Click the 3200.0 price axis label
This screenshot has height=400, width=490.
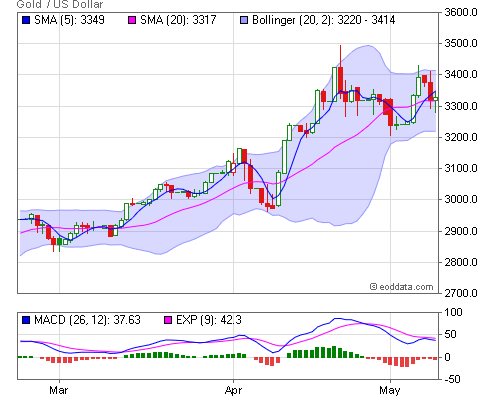click(x=461, y=137)
